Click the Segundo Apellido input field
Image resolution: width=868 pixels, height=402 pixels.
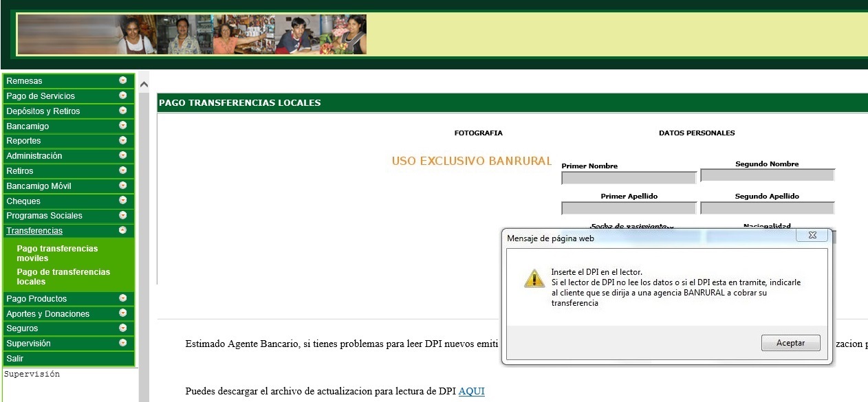coord(767,208)
